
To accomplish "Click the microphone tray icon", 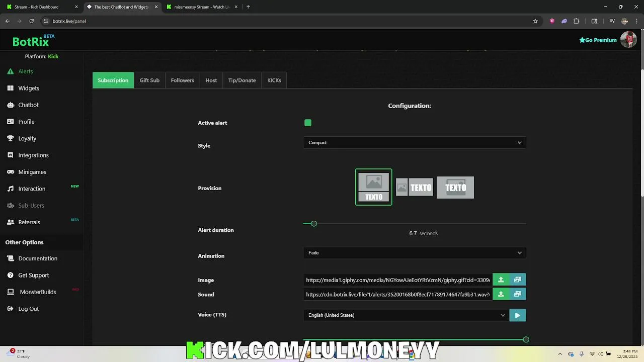I will (582, 354).
